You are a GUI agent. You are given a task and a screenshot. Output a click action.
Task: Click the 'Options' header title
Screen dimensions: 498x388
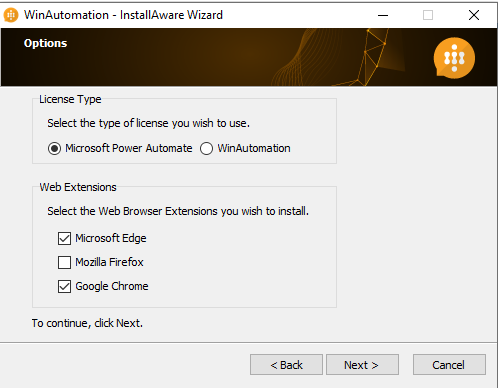(45, 43)
